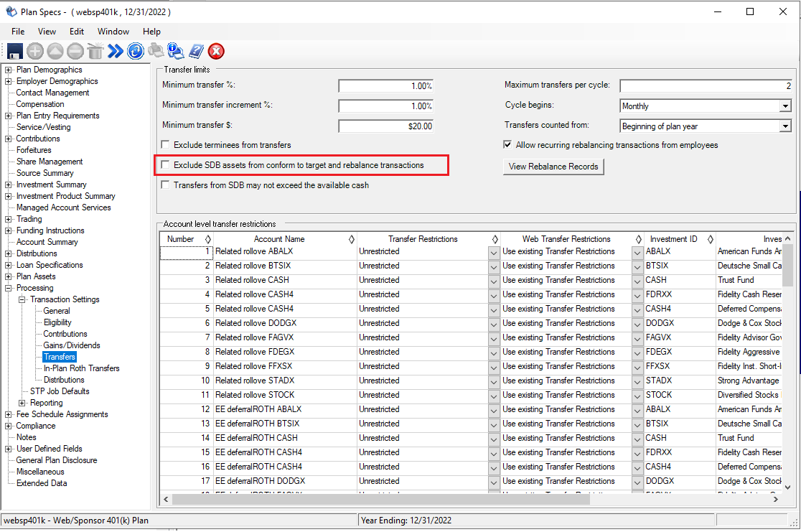Viewport: 801px width, 532px height.
Task: Click the Save floppy disk toolbar icon
Action: point(14,51)
